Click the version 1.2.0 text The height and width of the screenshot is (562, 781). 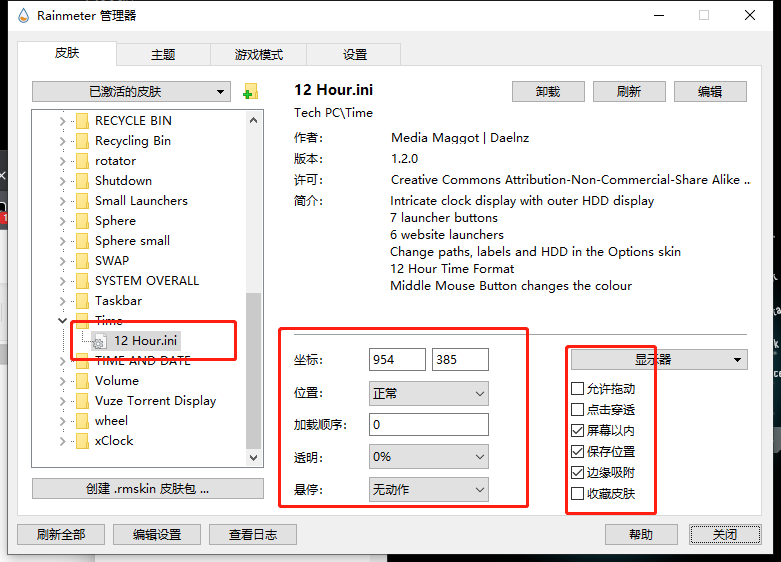click(x=404, y=159)
